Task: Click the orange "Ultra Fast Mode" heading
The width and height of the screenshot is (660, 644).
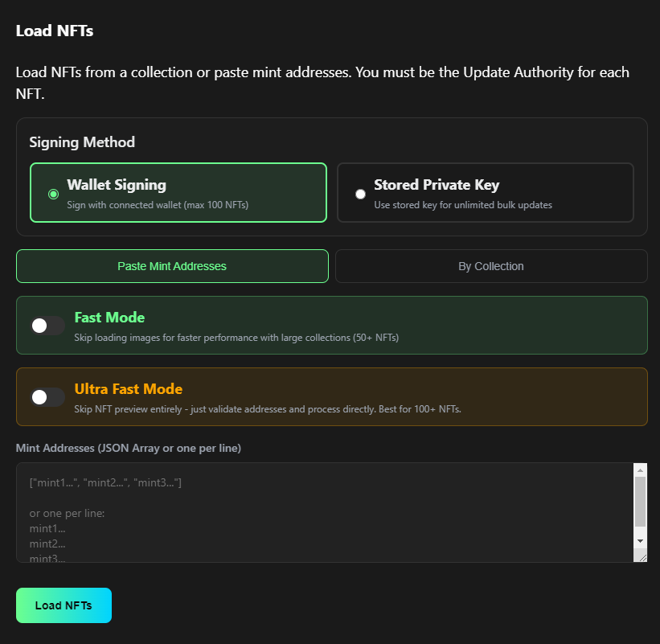Action: (129, 389)
